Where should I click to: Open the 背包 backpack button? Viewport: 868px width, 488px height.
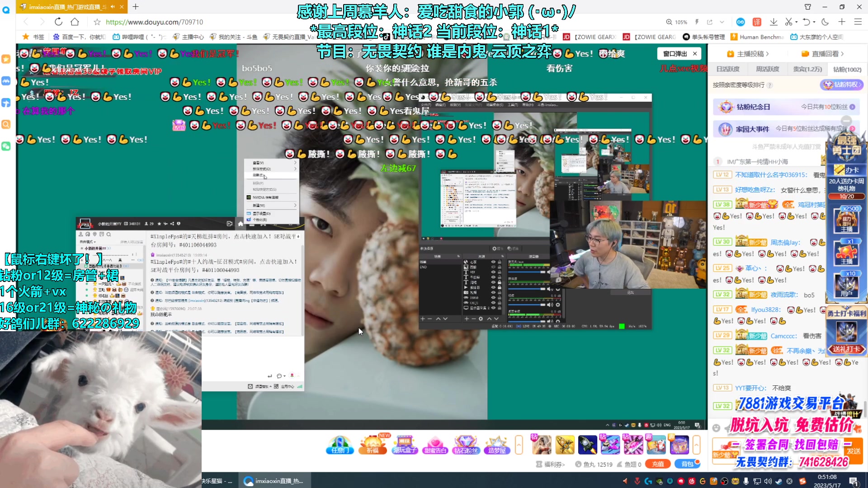687,464
